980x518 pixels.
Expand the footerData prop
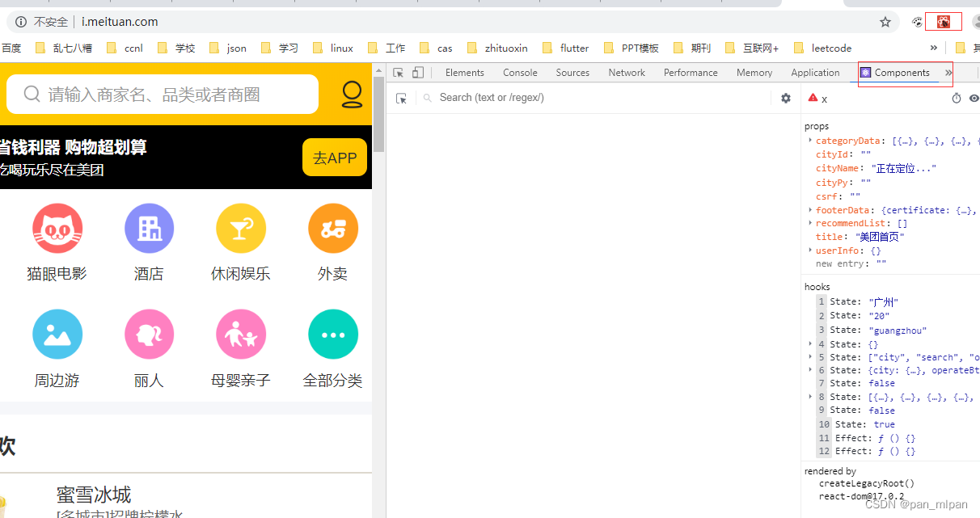tap(810, 210)
